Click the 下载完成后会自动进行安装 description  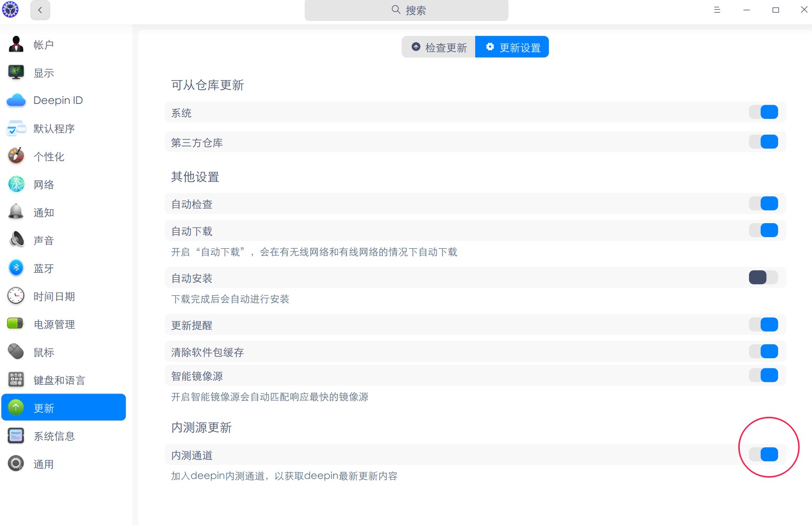tap(230, 299)
